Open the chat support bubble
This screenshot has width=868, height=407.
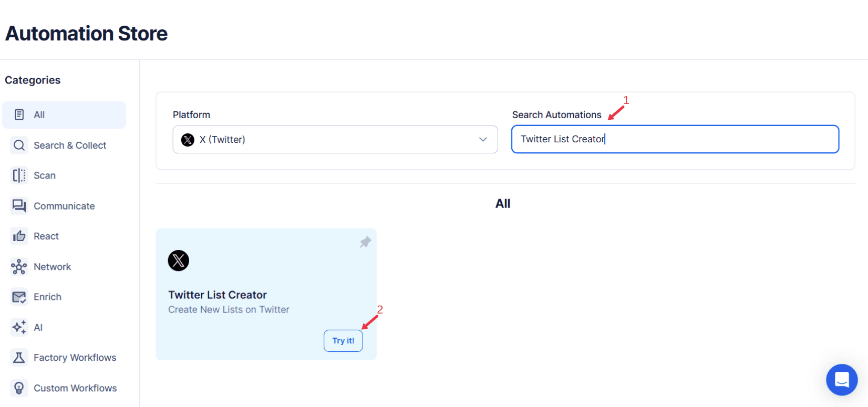(x=842, y=380)
